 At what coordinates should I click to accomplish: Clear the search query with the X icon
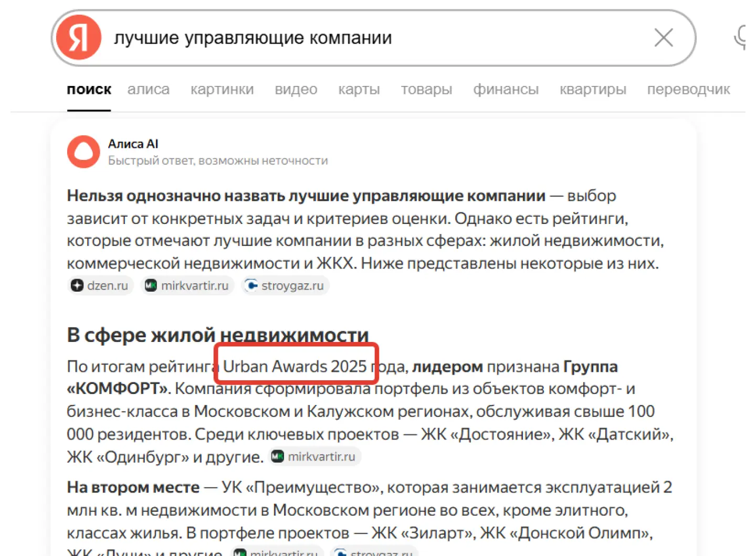pos(664,38)
